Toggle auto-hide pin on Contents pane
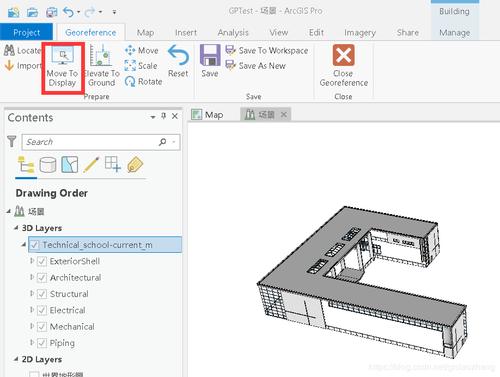 click(163, 116)
